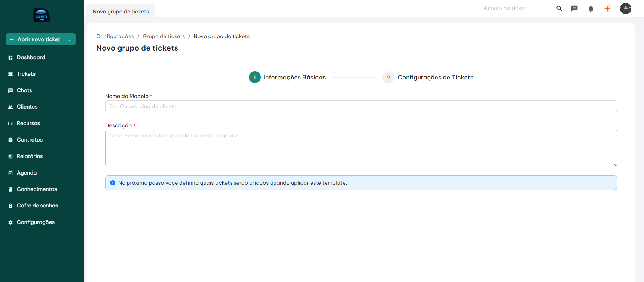Click the Configurações gear icon in sidebar

point(10,222)
